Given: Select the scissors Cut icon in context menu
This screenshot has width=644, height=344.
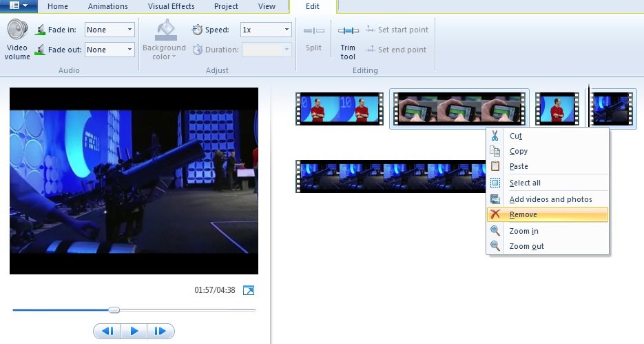Looking at the screenshot, I should click(495, 136).
